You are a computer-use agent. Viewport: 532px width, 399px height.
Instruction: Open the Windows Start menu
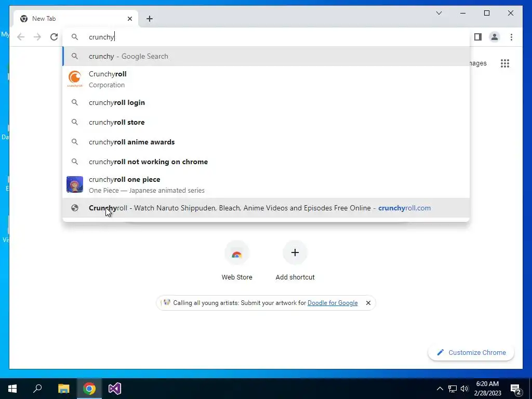click(12, 389)
